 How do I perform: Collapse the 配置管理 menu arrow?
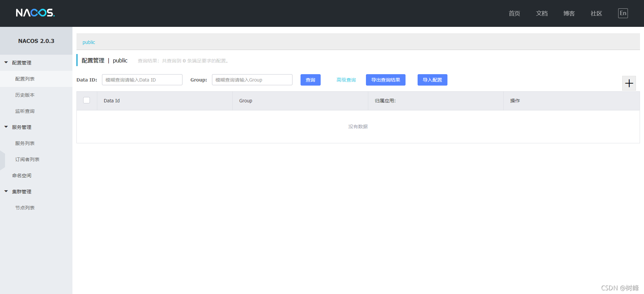pyautogui.click(x=6, y=62)
